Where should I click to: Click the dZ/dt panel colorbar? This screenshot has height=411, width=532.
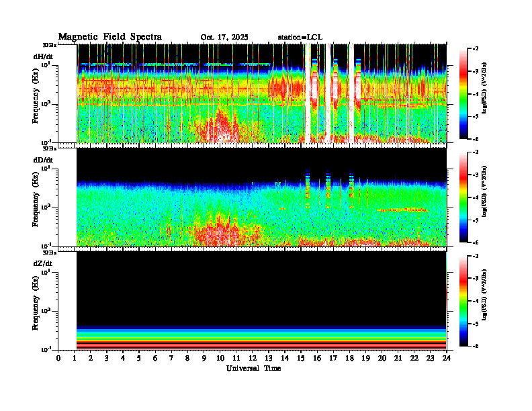coord(463,301)
